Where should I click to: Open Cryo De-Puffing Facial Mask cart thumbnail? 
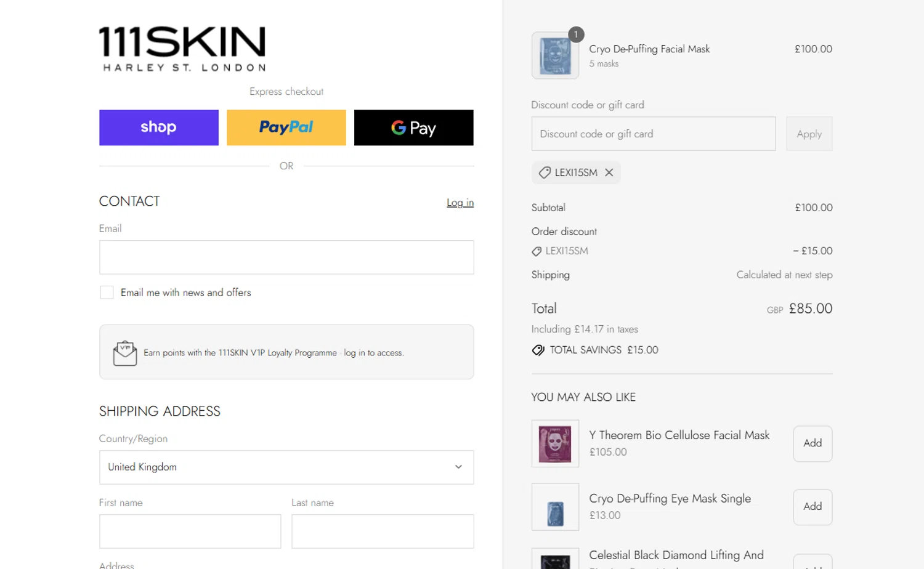click(x=555, y=55)
